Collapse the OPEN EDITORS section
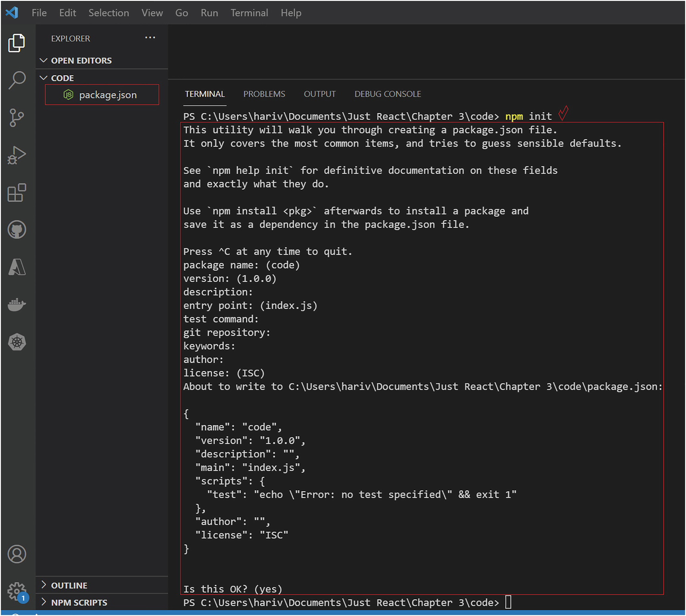The width and height of the screenshot is (686, 616). (81, 60)
